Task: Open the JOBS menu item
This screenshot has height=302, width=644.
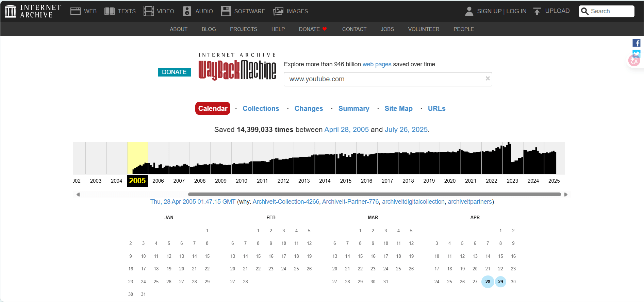Action: tap(387, 29)
